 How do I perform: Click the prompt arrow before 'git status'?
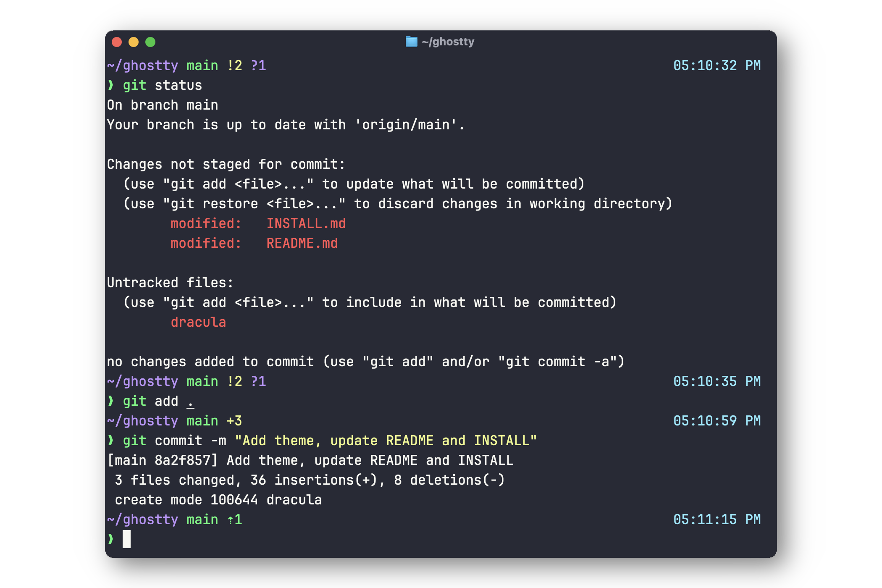(111, 85)
